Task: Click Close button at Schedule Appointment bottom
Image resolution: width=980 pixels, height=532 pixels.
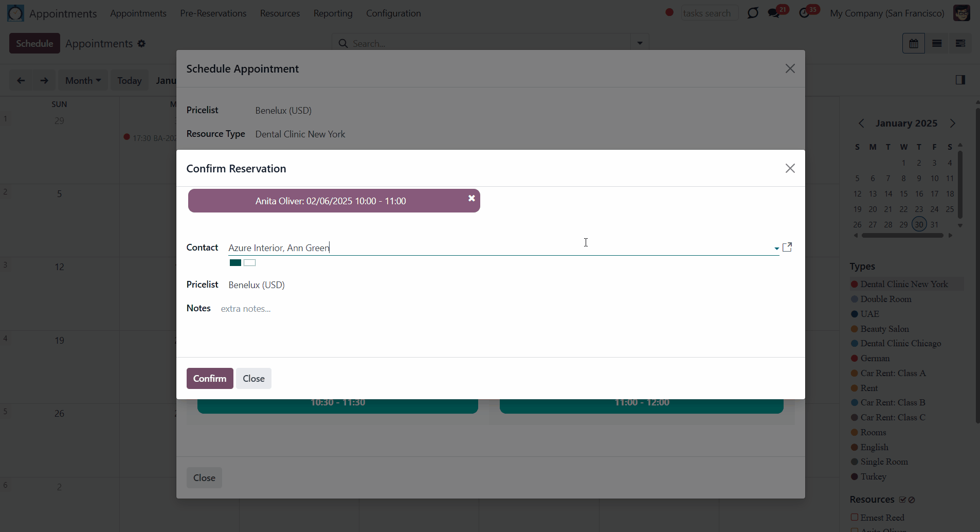Action: click(204, 477)
